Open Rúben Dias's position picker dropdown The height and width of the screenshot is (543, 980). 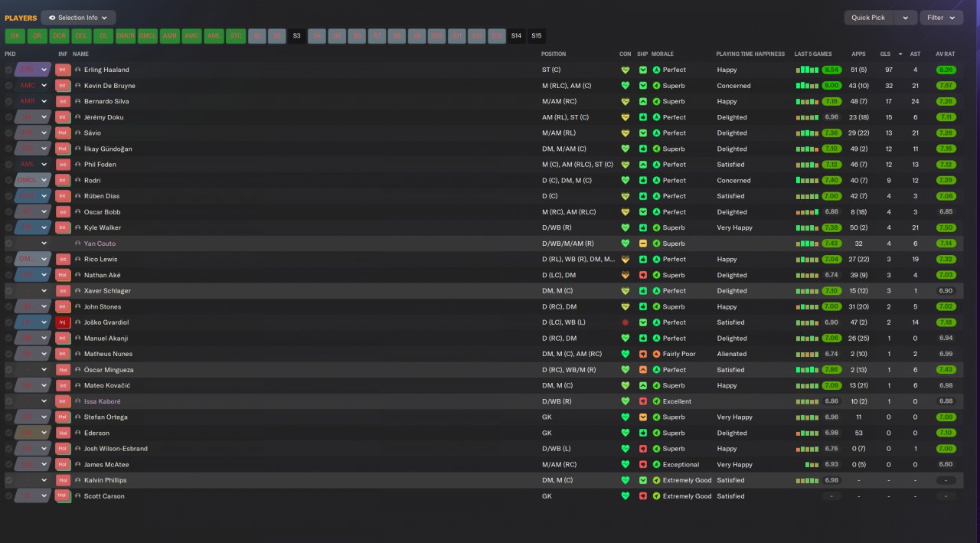tap(33, 196)
